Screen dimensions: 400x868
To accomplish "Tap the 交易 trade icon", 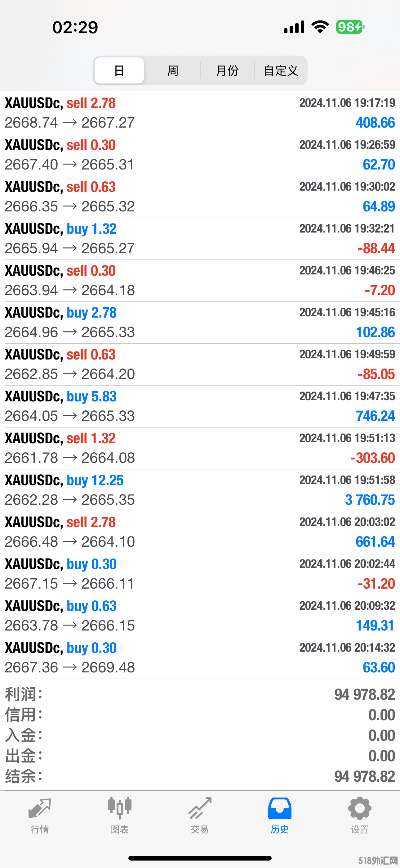I will click(x=200, y=809).
